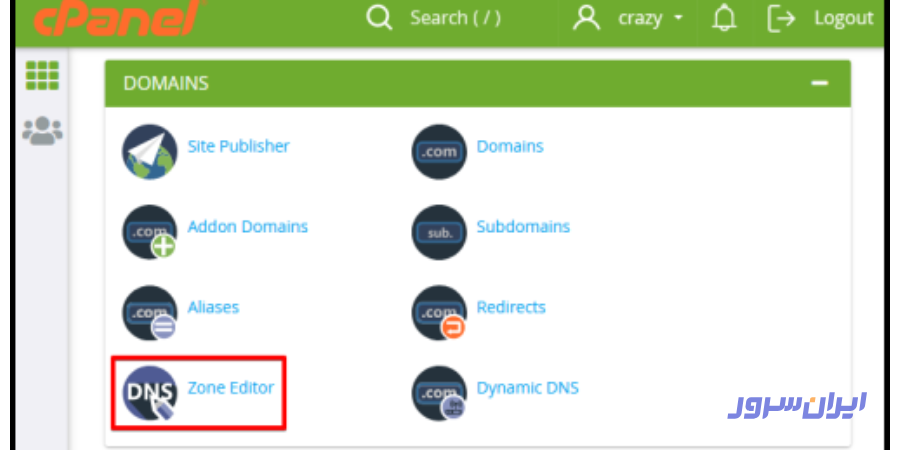Select the Subdomains sub. icon
The height and width of the screenshot is (450, 900).
[x=439, y=232]
